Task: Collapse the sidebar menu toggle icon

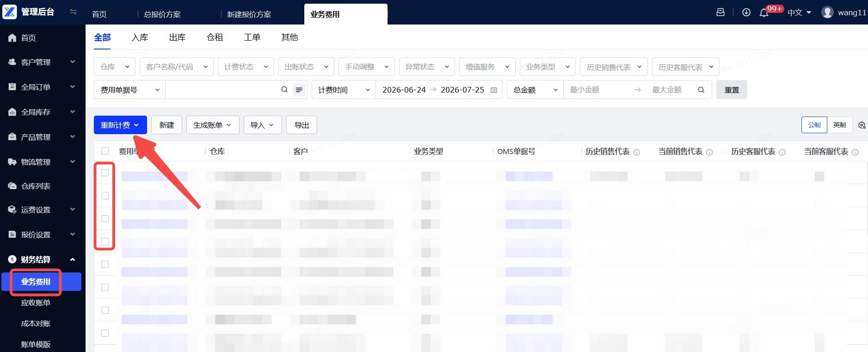Action: (73, 12)
